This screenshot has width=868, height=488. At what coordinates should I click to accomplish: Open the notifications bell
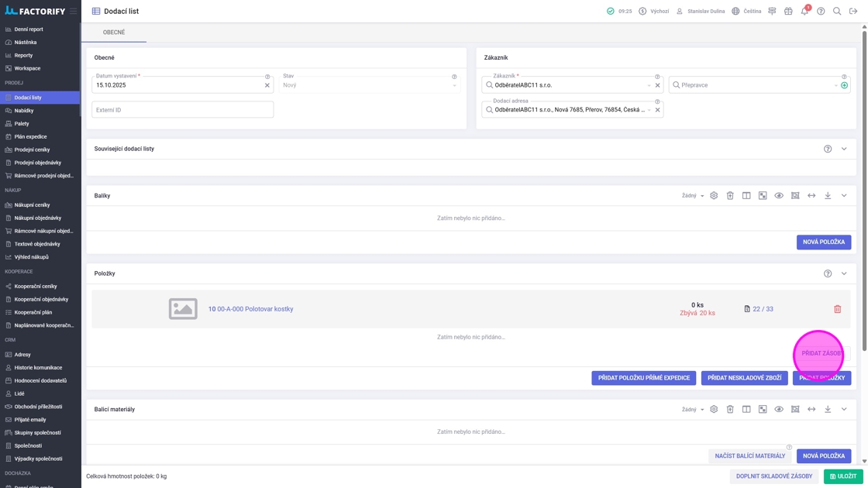coord(804,12)
